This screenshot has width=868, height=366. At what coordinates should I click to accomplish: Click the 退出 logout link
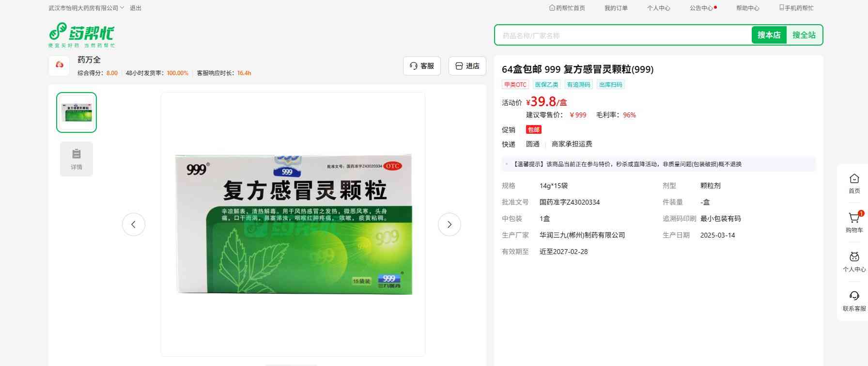tap(136, 8)
